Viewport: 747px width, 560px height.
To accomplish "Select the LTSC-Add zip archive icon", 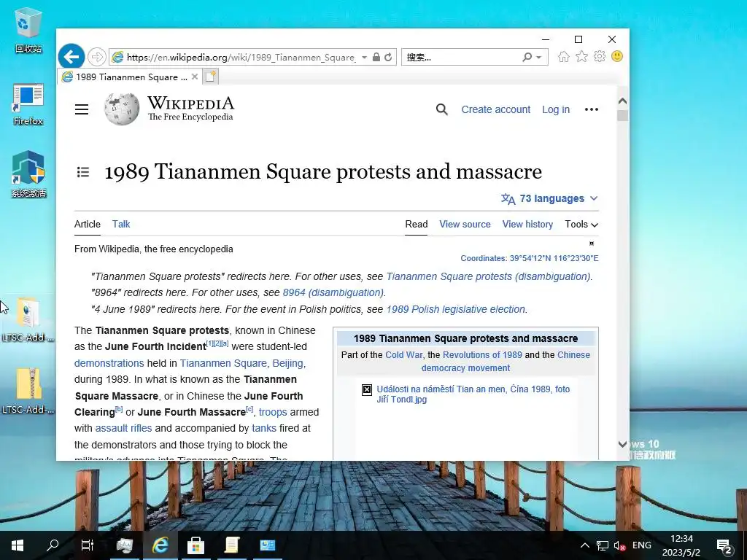I will click(28, 391).
